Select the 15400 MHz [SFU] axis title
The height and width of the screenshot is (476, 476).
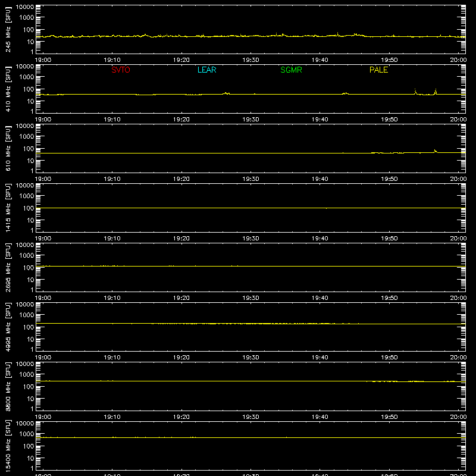click(8, 446)
